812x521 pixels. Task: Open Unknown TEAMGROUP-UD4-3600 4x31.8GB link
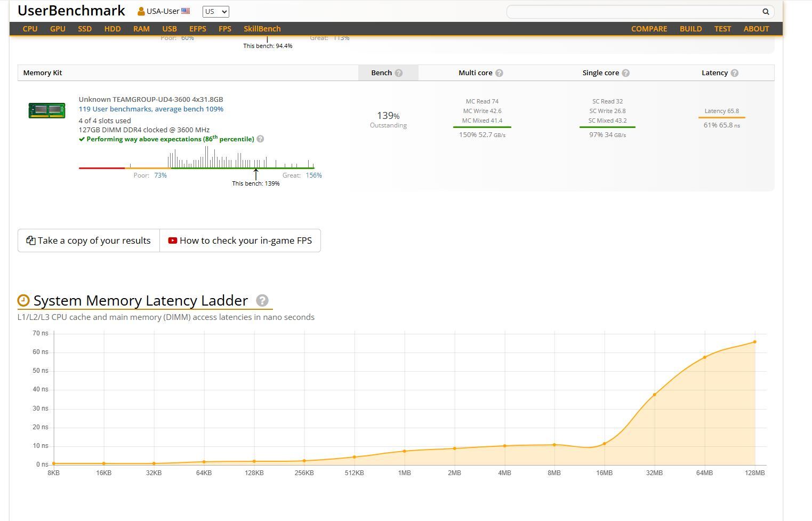[x=151, y=99]
